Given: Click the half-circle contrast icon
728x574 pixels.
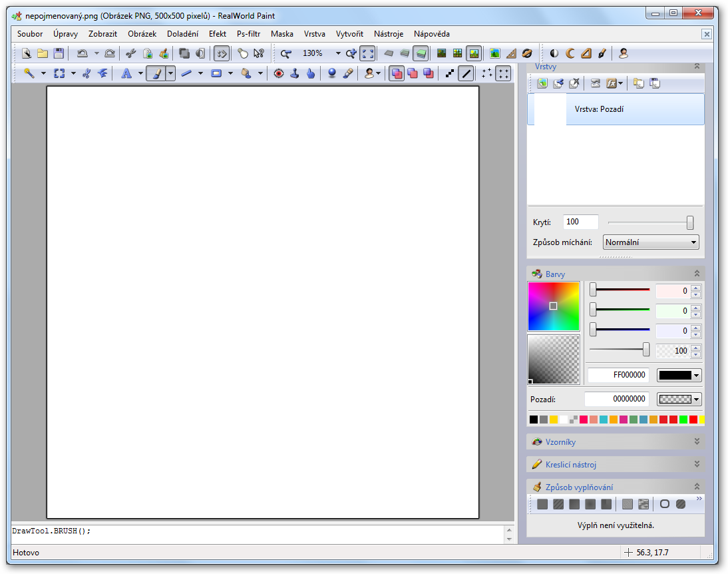Looking at the screenshot, I should [554, 53].
